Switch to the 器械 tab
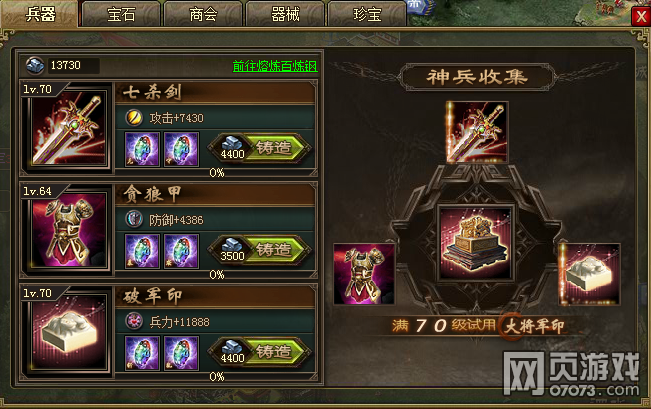 (285, 15)
